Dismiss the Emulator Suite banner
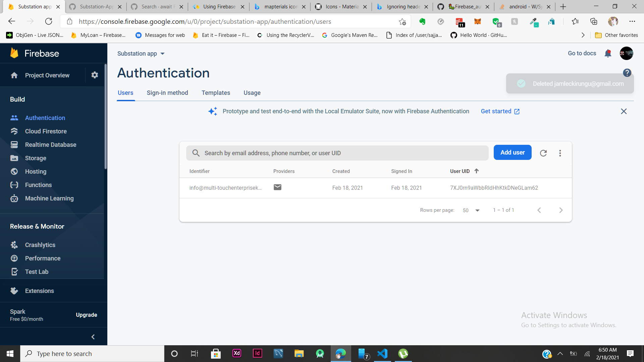Image resolution: width=644 pixels, height=362 pixels. (624, 111)
